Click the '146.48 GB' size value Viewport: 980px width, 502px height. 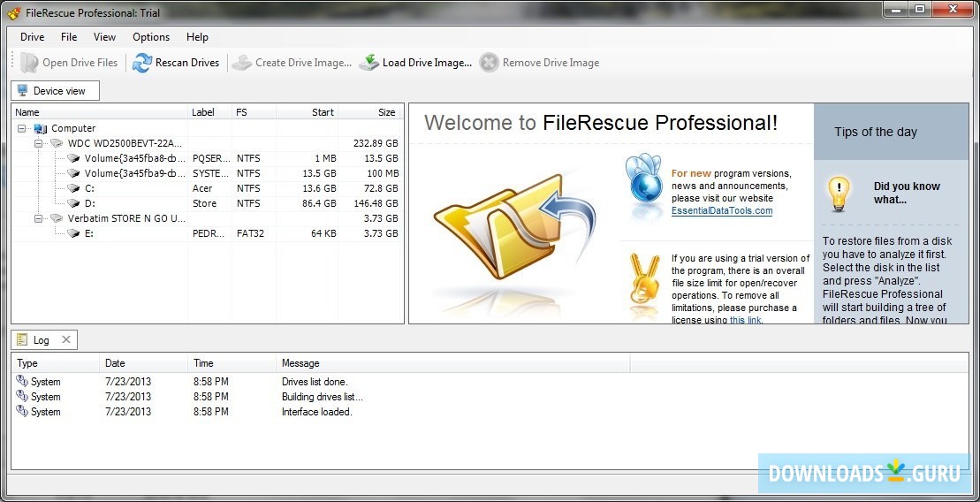(x=376, y=203)
